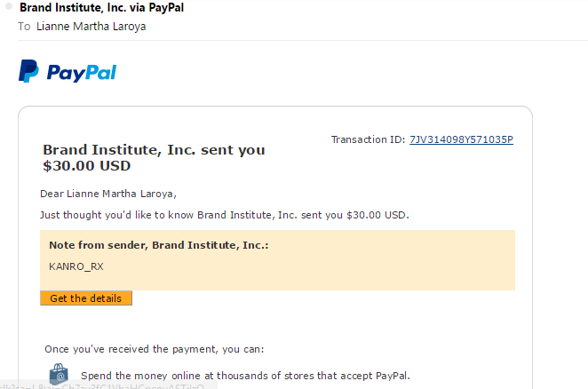Image resolution: width=588 pixels, height=389 pixels.
Task: Open the transaction ID 7JV314098Y571035P link
Action: click(x=461, y=139)
